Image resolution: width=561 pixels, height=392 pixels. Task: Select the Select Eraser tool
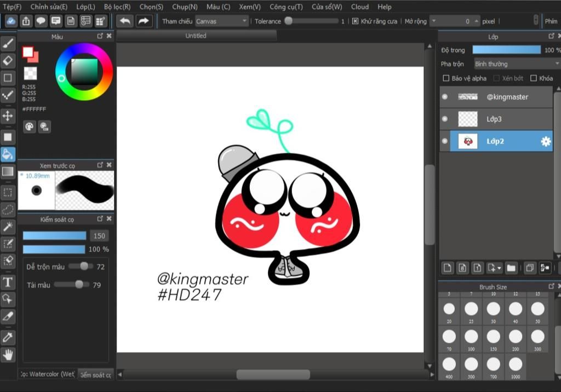(8, 261)
